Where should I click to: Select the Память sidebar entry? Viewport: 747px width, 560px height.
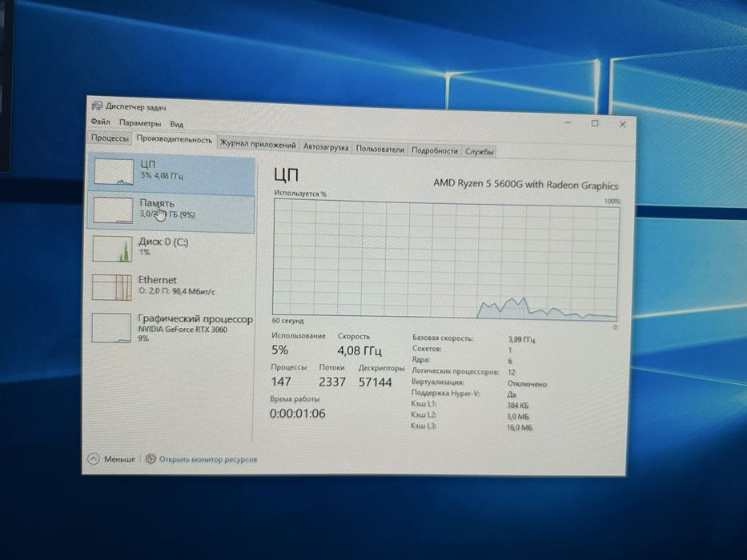pos(171,214)
